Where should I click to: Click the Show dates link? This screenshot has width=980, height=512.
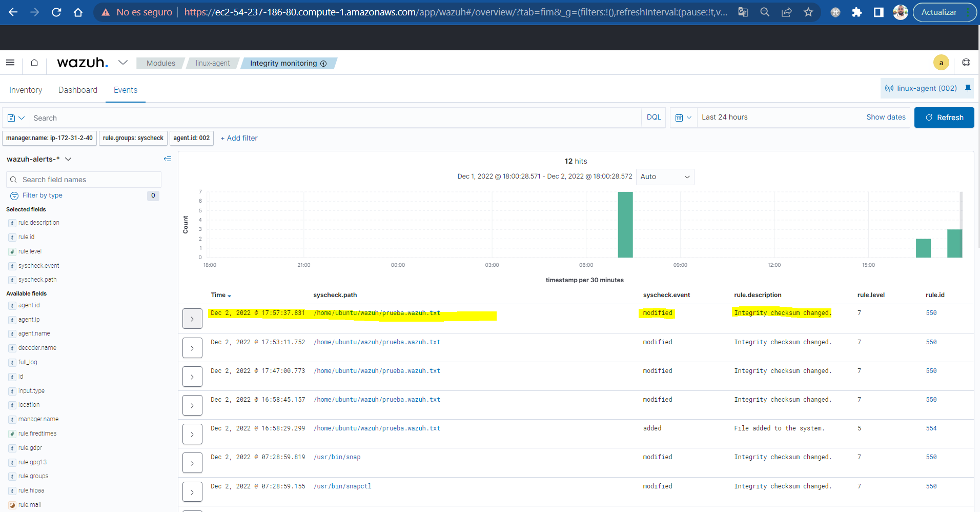click(886, 117)
